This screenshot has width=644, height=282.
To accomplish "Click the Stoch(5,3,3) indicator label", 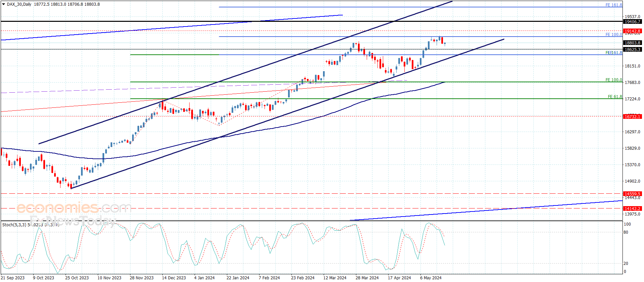I will [x=14, y=225].
